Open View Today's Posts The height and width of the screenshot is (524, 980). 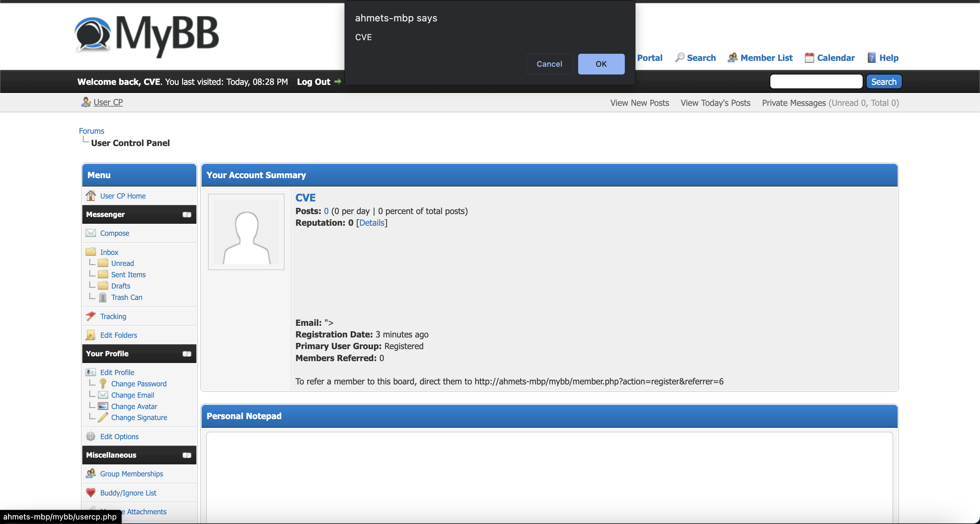point(715,103)
